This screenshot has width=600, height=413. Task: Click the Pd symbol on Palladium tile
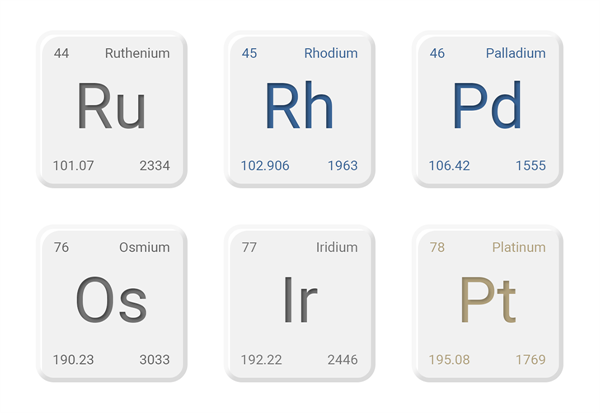[487, 105]
